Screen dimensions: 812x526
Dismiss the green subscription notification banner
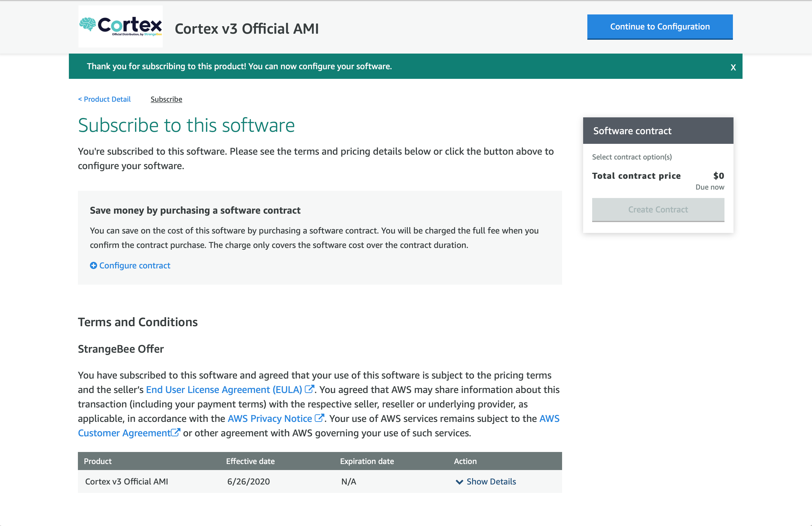coord(733,67)
